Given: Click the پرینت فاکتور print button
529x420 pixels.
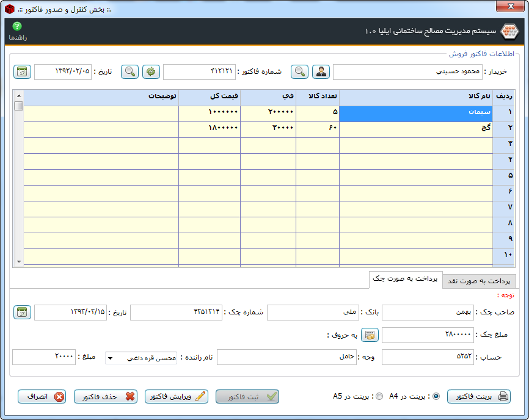Looking at the screenshot, I should [478, 396].
